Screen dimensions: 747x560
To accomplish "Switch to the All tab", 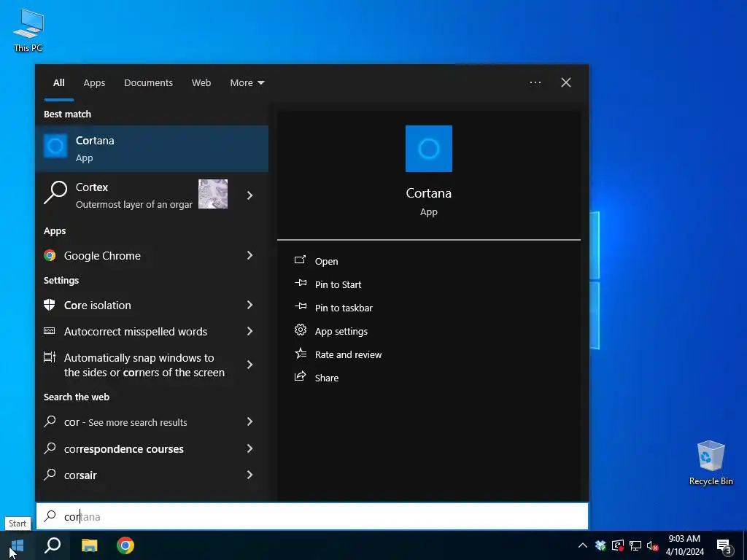I will pos(58,82).
